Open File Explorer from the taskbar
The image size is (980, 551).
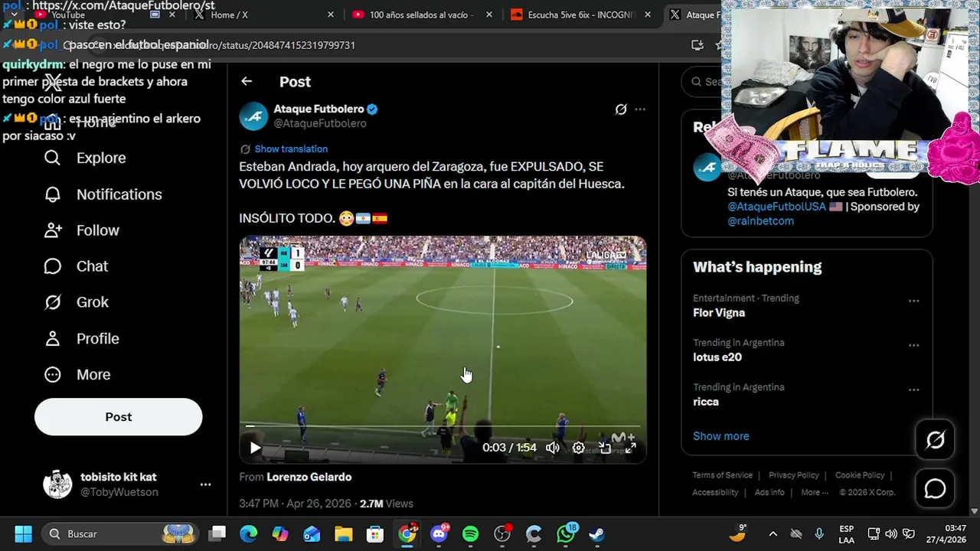tap(343, 534)
